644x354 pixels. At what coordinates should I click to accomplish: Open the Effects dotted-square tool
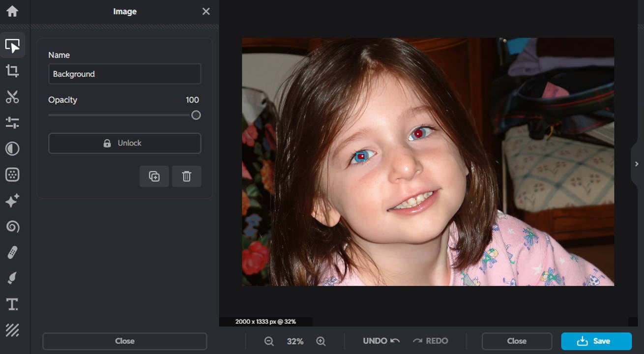click(12, 175)
